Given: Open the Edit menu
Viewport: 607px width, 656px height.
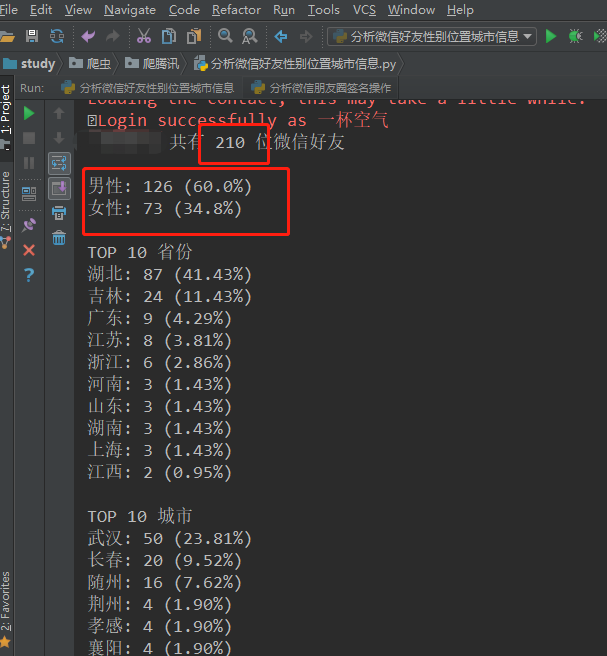Looking at the screenshot, I should pyautogui.click(x=41, y=10).
